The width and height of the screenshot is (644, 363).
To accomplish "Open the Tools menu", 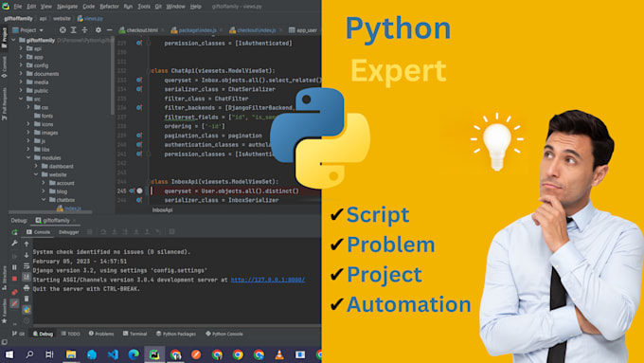I will click(x=144, y=7).
